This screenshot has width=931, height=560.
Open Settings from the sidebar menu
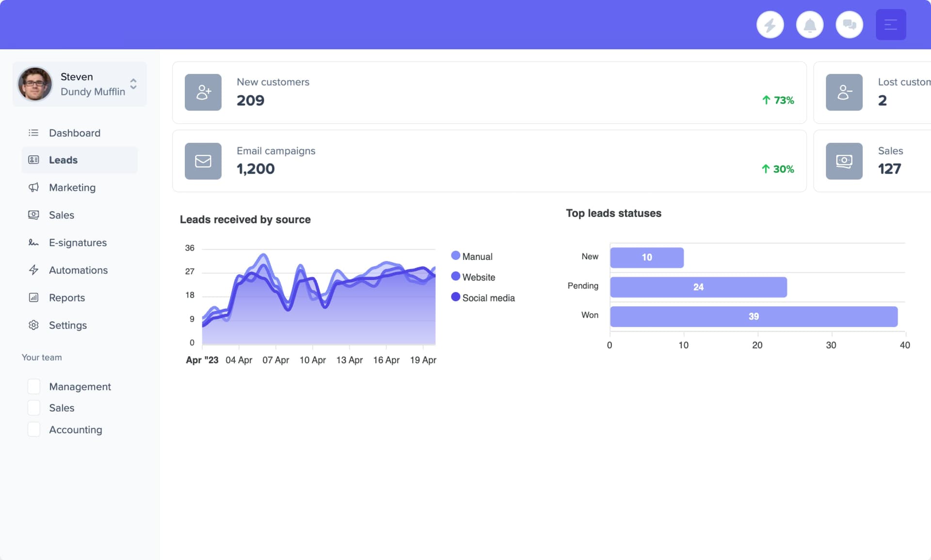tap(68, 325)
